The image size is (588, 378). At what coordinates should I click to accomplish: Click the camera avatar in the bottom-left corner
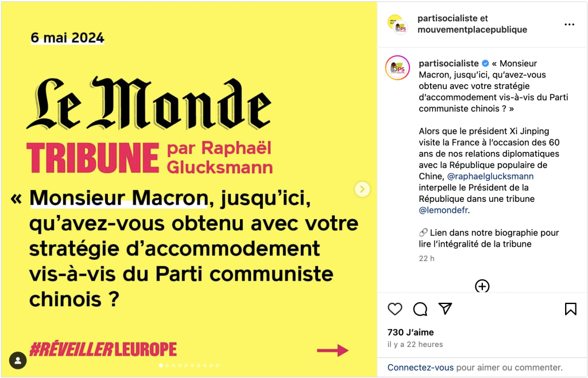pos(18,360)
